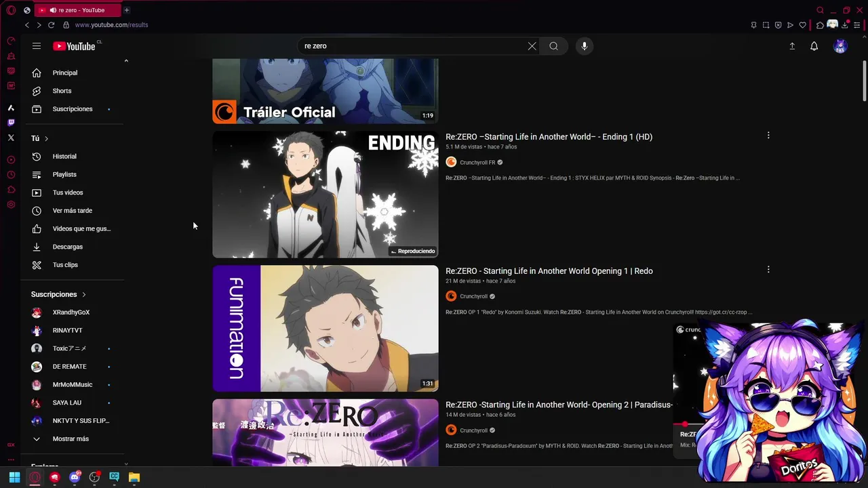This screenshot has width=868, height=488.
Task: Open the notifications bell
Action: click(814, 46)
